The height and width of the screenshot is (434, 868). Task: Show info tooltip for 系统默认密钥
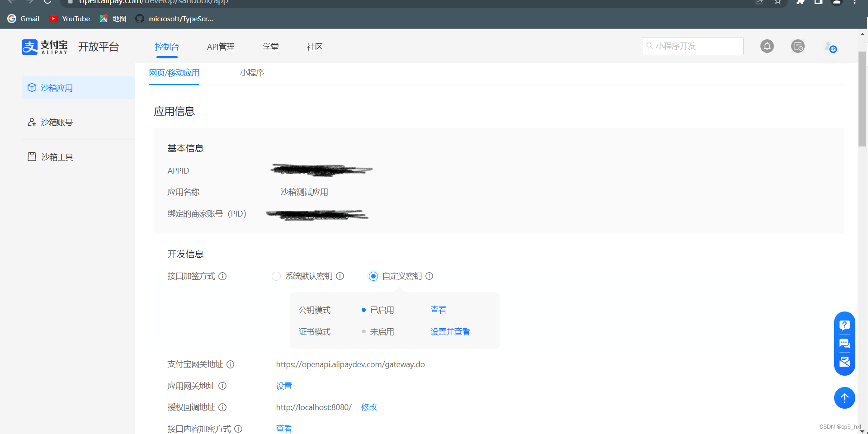[x=340, y=276]
